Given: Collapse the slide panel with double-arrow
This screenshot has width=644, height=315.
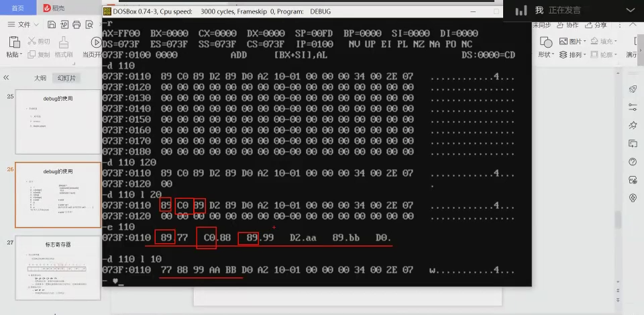Looking at the screenshot, I should [x=6, y=78].
